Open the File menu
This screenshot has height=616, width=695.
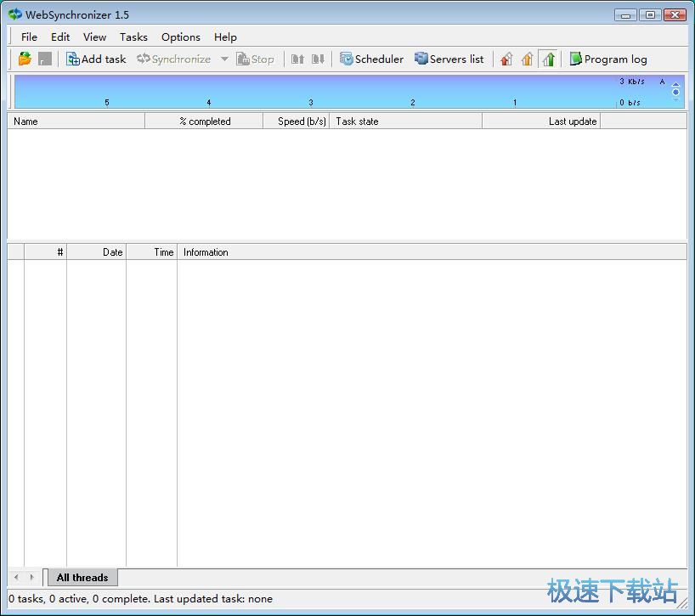pos(29,37)
